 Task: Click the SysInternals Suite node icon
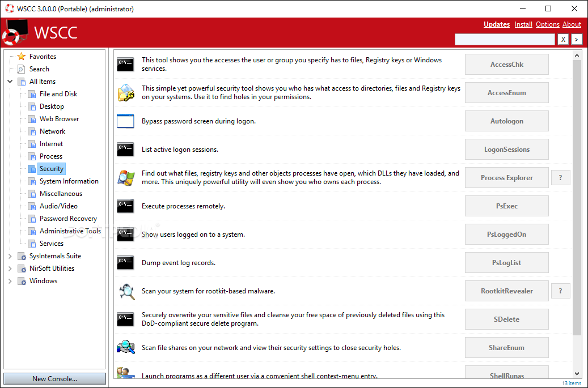pyautogui.click(x=22, y=256)
